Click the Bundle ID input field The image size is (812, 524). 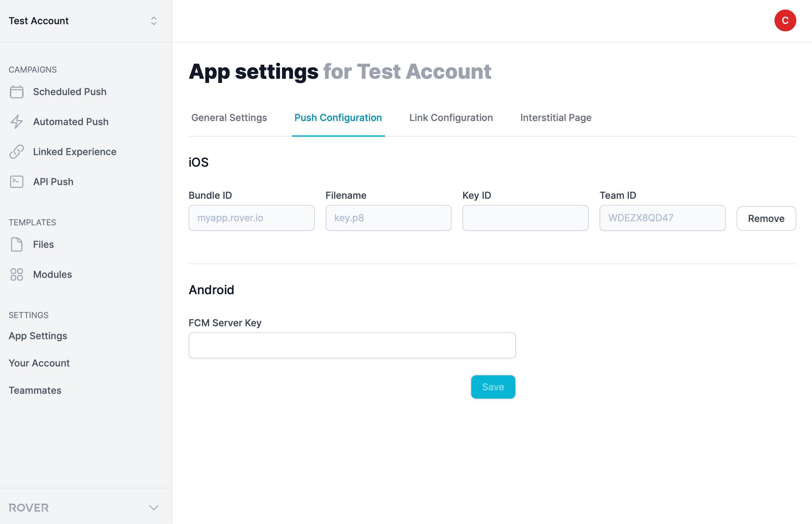coord(251,218)
